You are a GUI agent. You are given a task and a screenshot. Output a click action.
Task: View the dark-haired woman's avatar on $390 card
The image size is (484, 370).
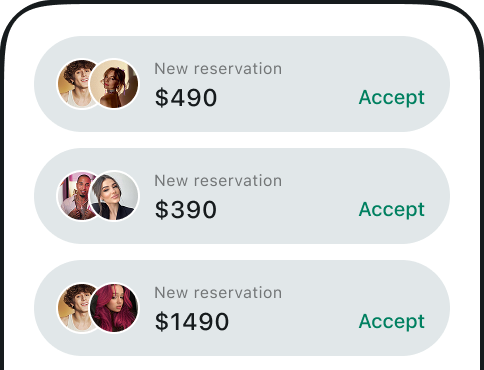coord(114,196)
